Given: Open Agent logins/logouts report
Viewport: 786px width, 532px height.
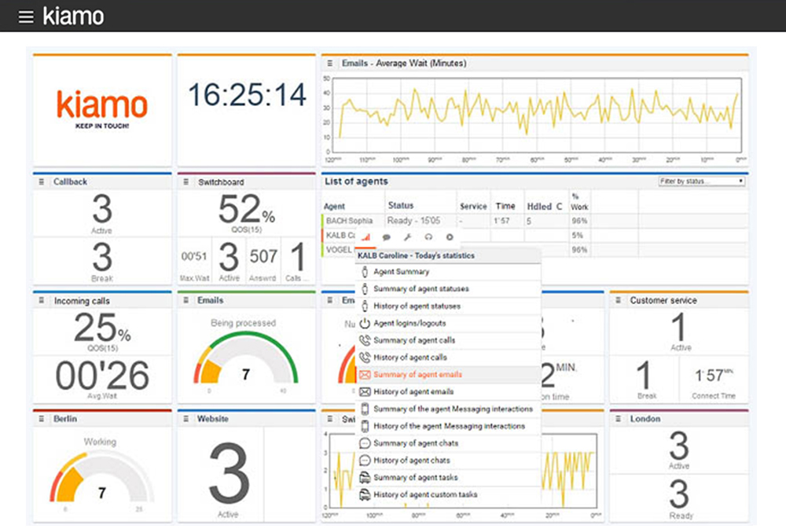Looking at the screenshot, I should 448,323.
